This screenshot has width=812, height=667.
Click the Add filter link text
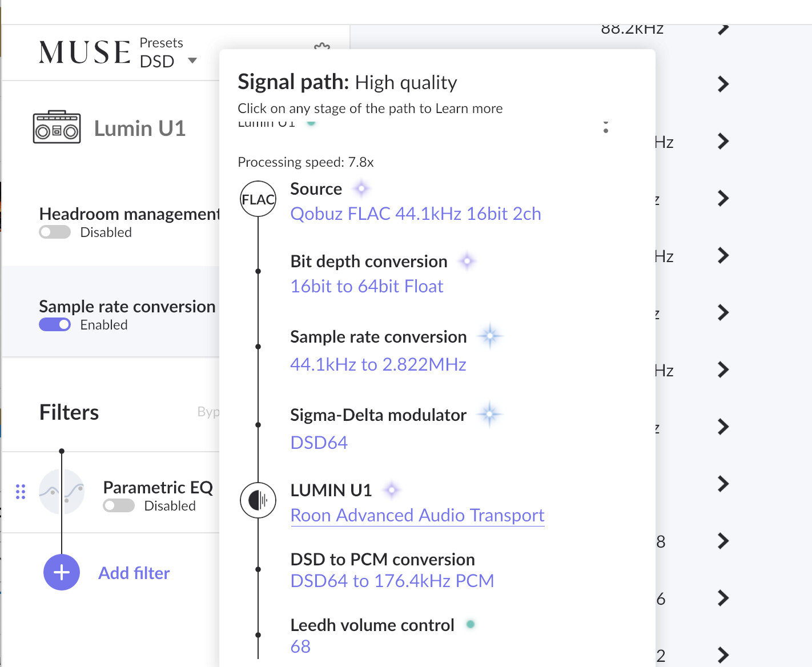click(134, 573)
